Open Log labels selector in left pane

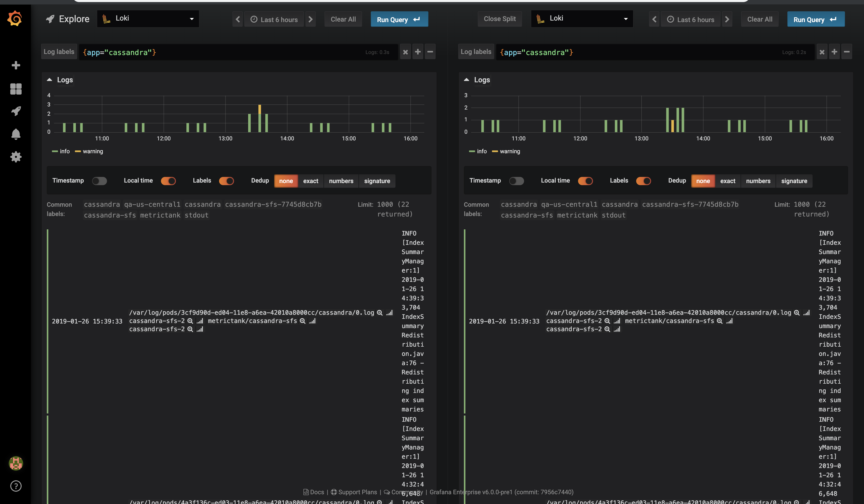tap(59, 52)
